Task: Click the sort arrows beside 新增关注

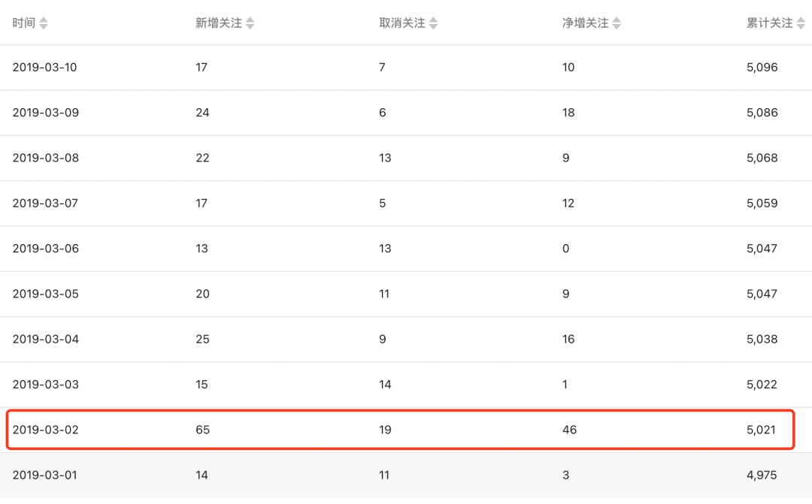Action: coord(250,23)
